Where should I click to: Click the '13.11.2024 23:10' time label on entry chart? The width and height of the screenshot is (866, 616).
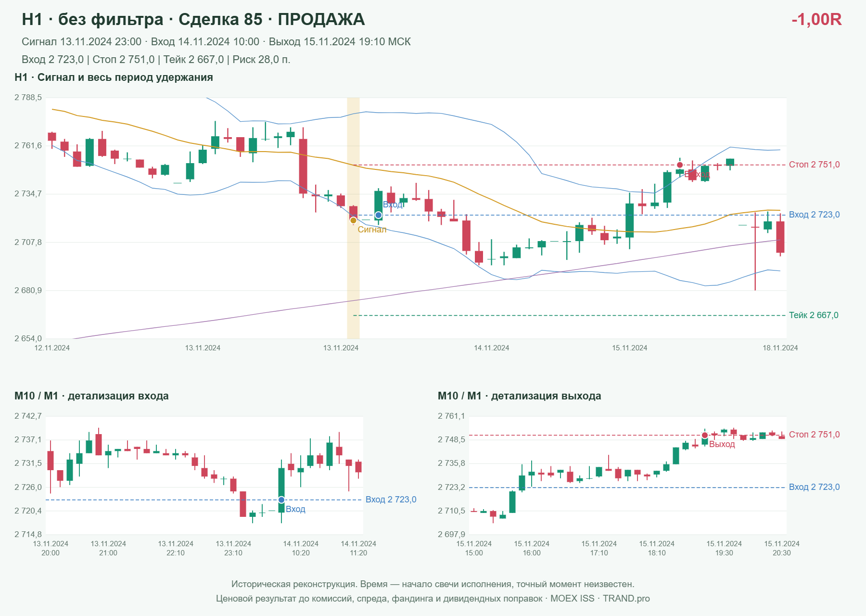coord(233,548)
